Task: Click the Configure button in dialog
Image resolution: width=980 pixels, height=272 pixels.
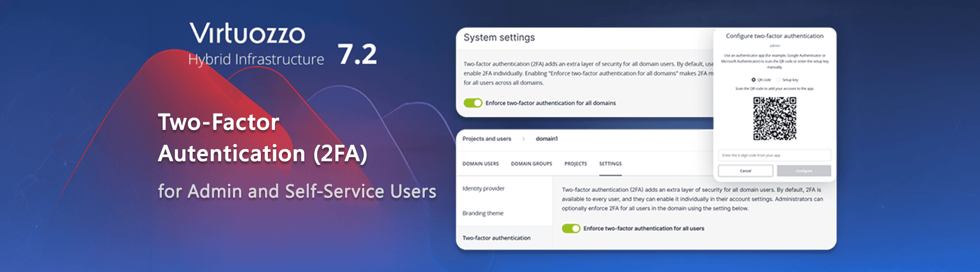Action: (804, 171)
